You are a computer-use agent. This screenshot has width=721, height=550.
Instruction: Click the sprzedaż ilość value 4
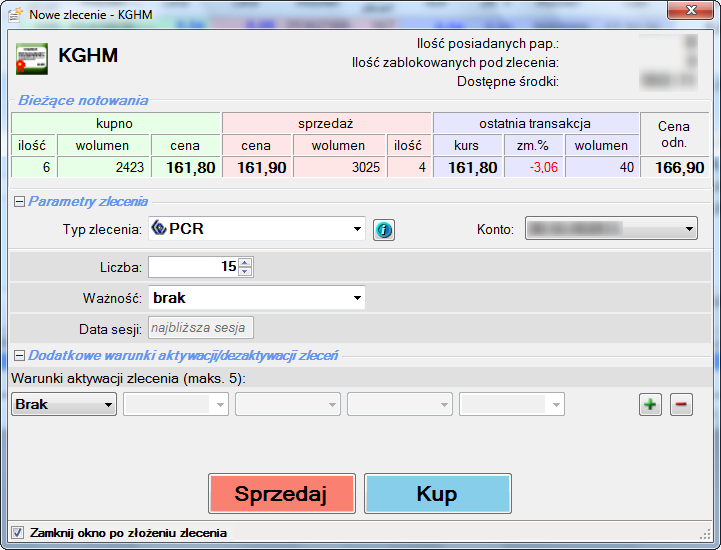pos(409,167)
